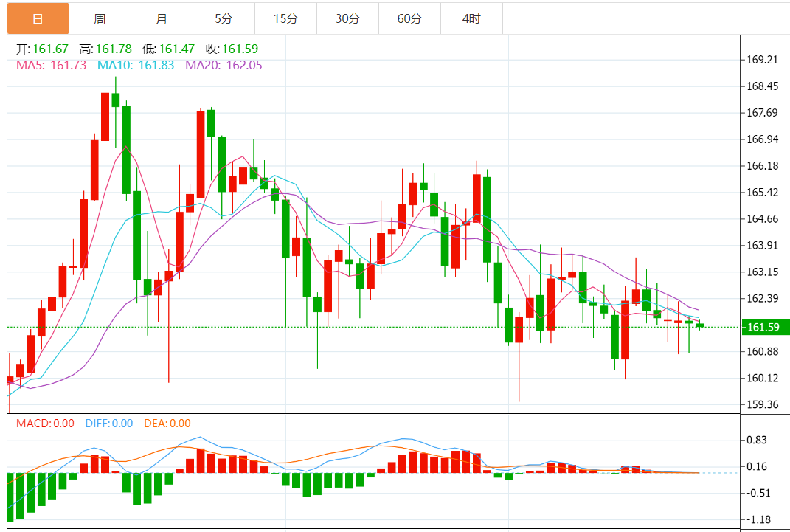The image size is (790, 532).
Task: Open the 4时 interval tab
Action: pyautogui.click(x=471, y=18)
